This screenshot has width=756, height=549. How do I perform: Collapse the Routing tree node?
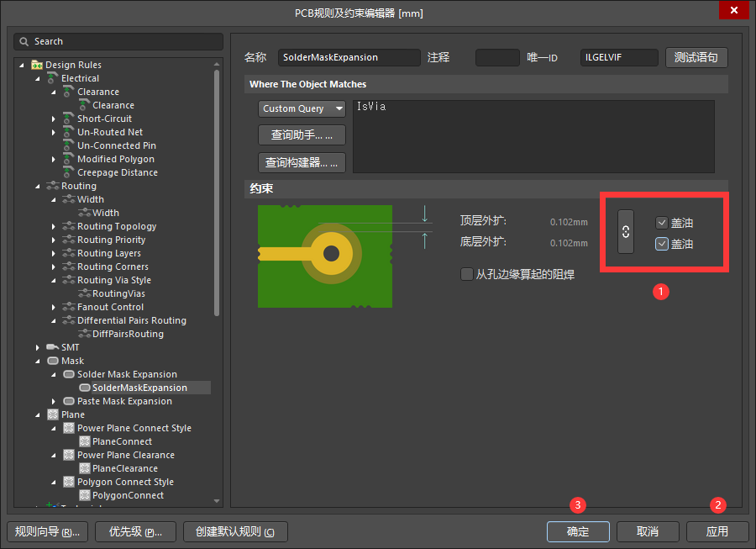(x=38, y=186)
